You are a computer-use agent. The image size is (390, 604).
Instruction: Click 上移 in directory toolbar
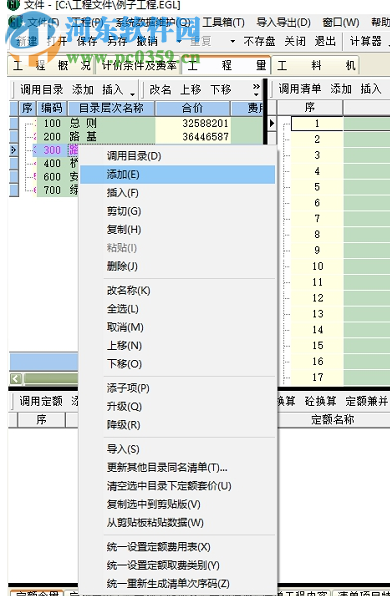coord(191,90)
